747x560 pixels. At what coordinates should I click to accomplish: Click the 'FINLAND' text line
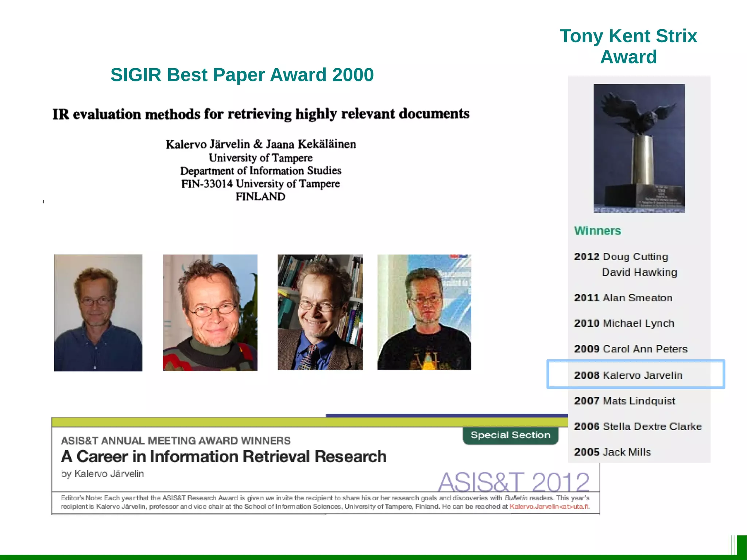[x=260, y=197]
